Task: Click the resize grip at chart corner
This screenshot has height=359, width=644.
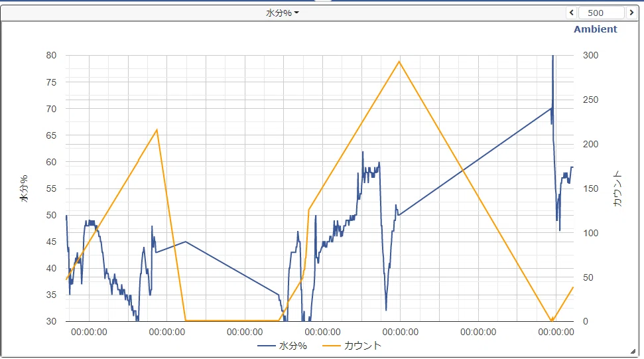Action: (633, 351)
